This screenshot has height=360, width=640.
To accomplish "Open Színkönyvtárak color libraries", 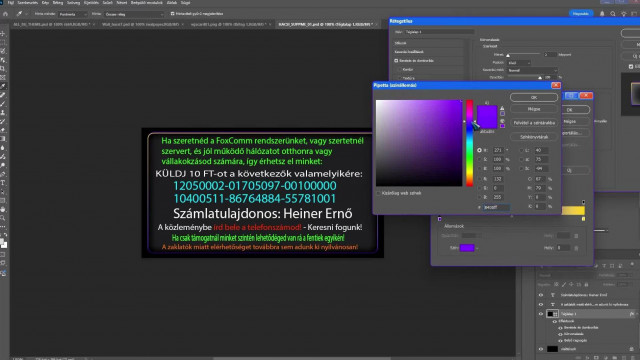I will pos(534,137).
